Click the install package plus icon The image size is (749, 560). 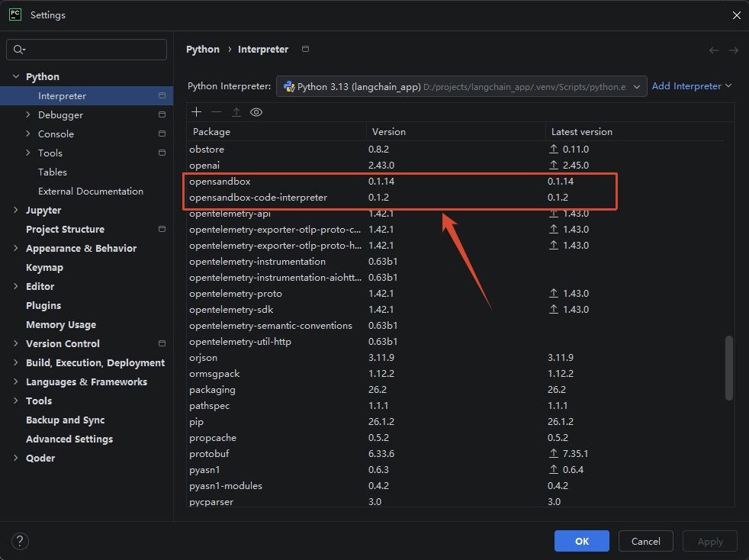(196, 112)
